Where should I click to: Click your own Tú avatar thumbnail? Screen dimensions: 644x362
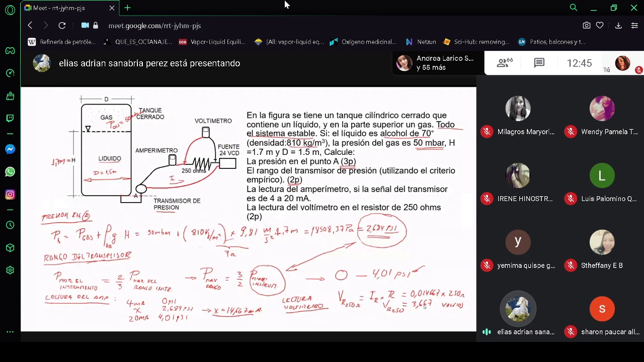click(x=623, y=63)
